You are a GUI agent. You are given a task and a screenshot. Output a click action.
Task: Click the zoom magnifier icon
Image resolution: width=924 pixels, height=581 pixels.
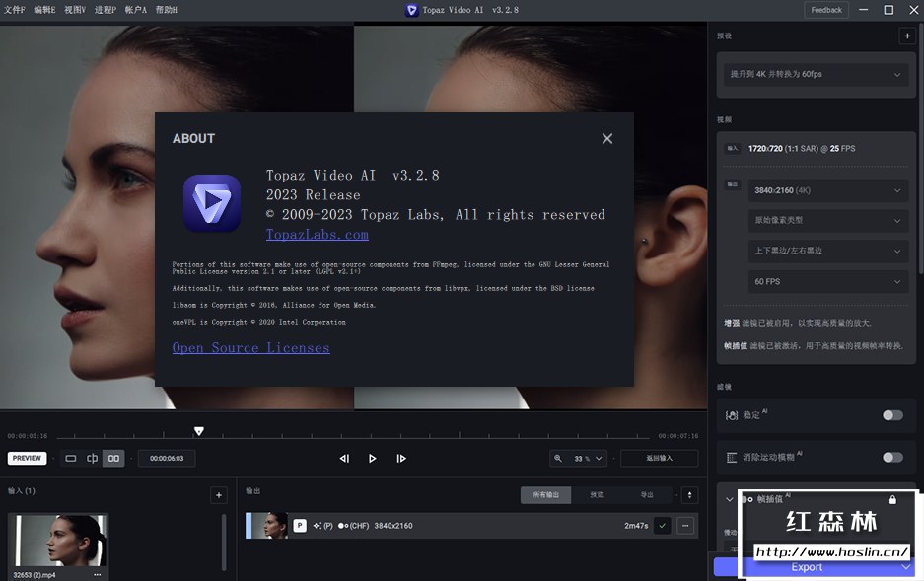pos(558,458)
